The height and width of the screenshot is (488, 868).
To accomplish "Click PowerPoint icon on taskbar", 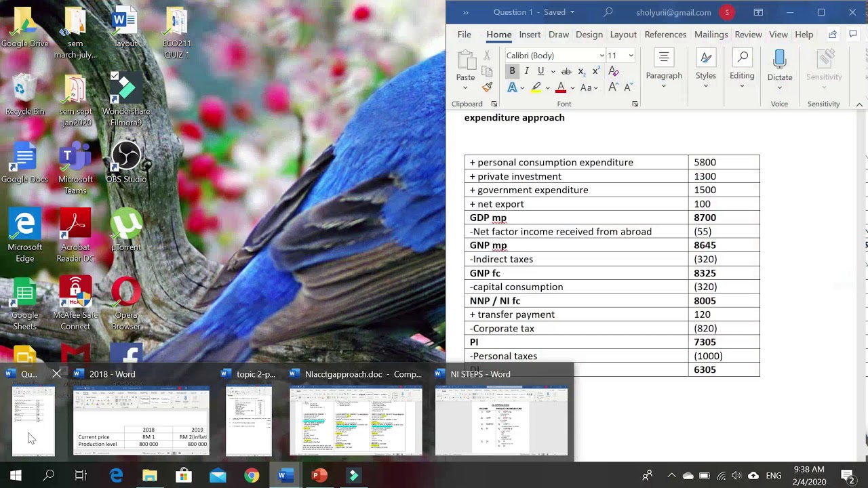I will tap(319, 476).
